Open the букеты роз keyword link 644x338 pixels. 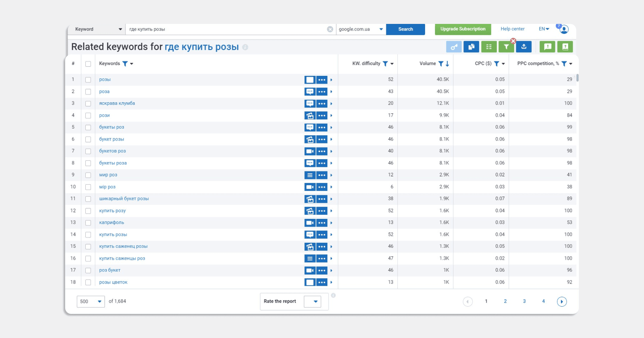(111, 127)
